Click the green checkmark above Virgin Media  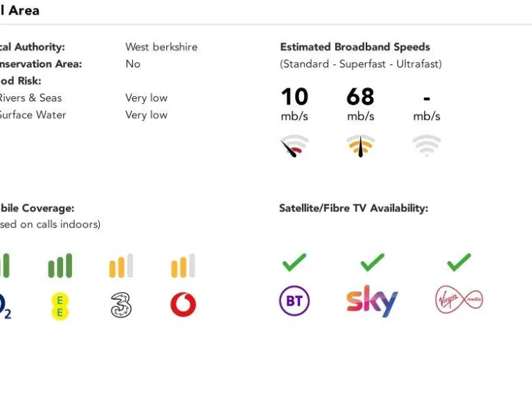pos(459,263)
